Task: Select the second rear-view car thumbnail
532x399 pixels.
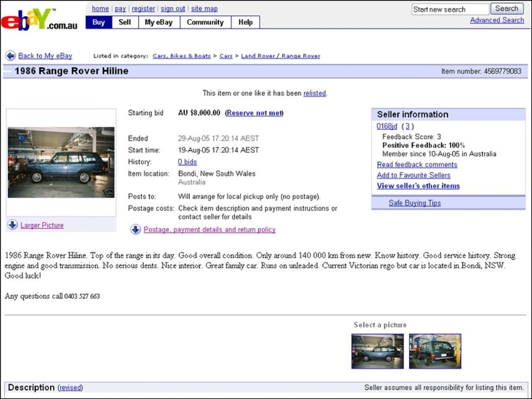Action: click(435, 351)
